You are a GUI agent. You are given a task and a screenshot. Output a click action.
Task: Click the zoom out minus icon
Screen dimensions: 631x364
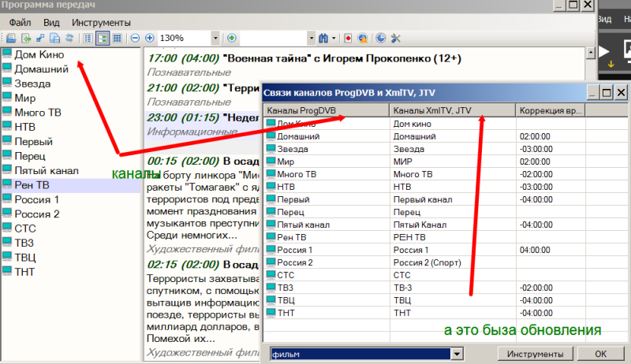[136, 38]
